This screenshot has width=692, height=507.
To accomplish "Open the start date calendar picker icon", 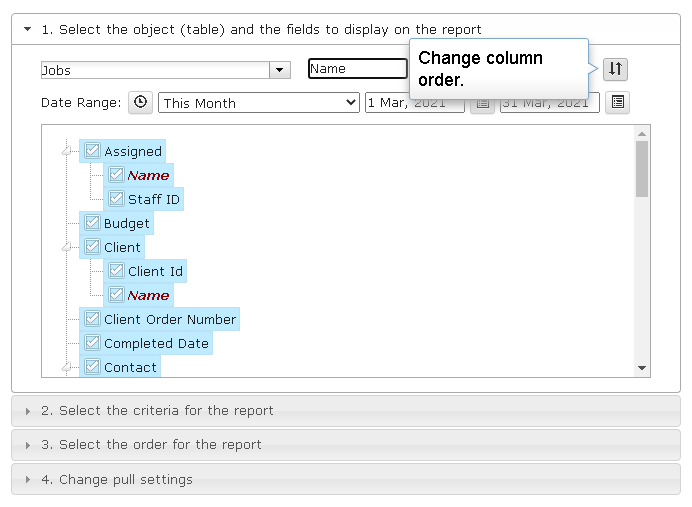I will [482, 103].
